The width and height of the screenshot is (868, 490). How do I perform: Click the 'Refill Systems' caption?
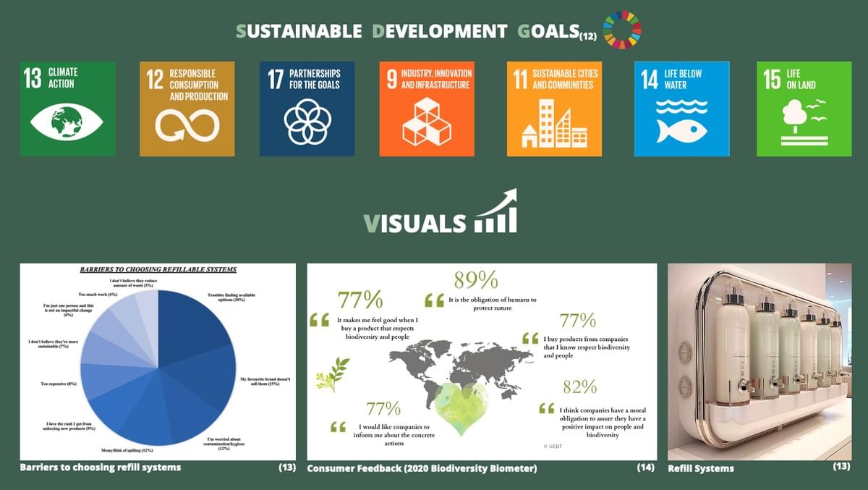[701, 468]
